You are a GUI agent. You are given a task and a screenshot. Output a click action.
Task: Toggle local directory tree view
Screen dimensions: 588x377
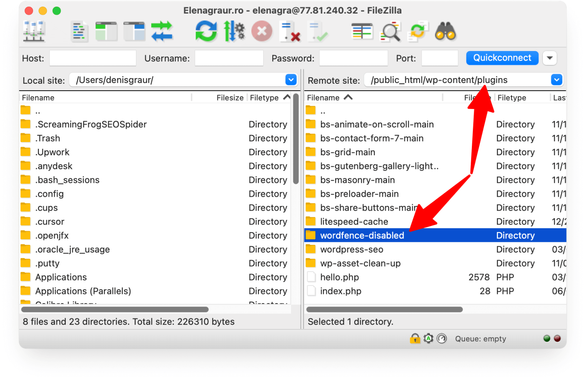tap(106, 32)
